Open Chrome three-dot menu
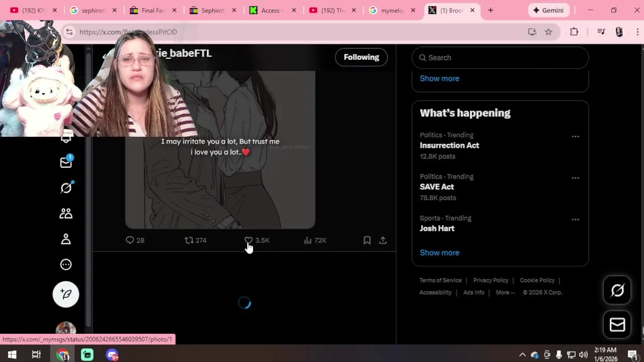Viewport: 644px width, 362px height. (x=636, y=32)
